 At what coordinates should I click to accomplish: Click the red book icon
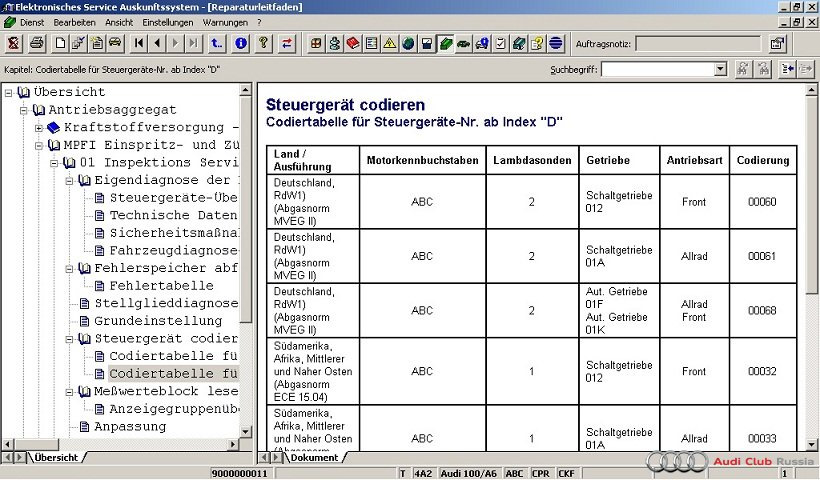coord(353,43)
